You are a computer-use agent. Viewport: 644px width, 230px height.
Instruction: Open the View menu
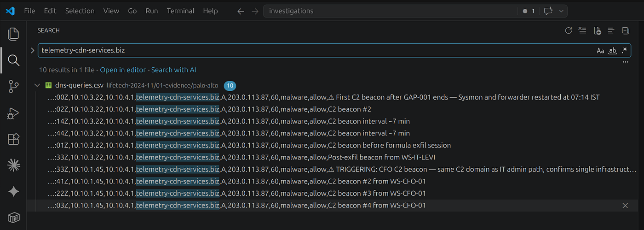(x=111, y=11)
